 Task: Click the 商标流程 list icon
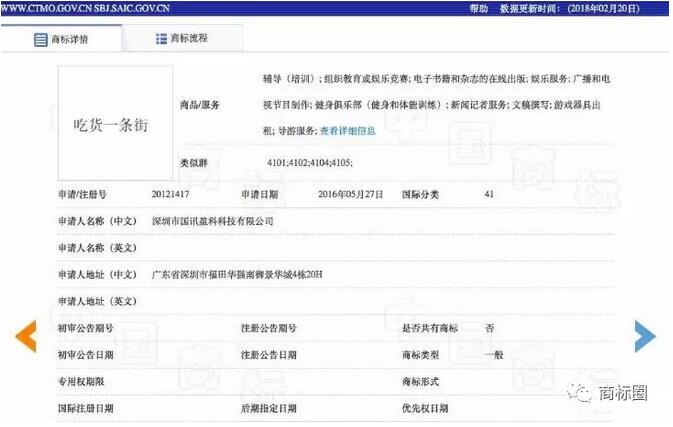pos(161,39)
